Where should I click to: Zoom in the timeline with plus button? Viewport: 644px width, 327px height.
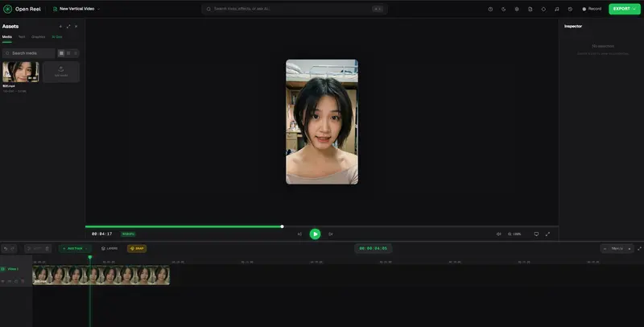pyautogui.click(x=630, y=249)
